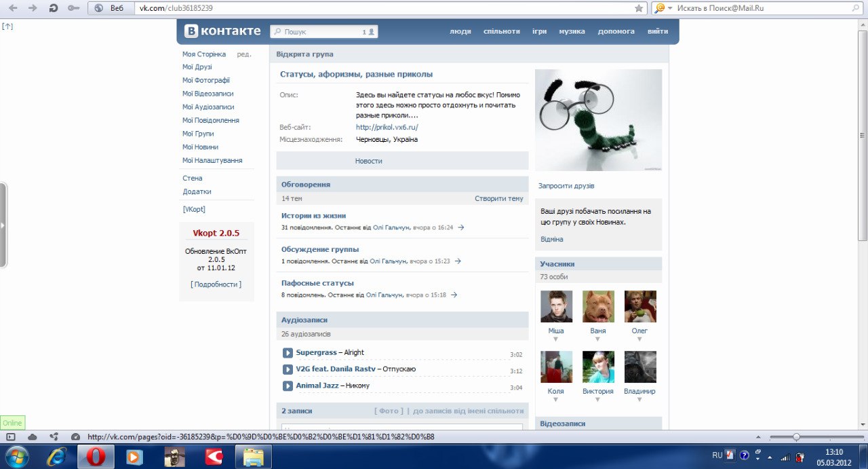868x469 pixels.
Task: Expand the dropdown arrow under Міша
Action: coord(555,339)
